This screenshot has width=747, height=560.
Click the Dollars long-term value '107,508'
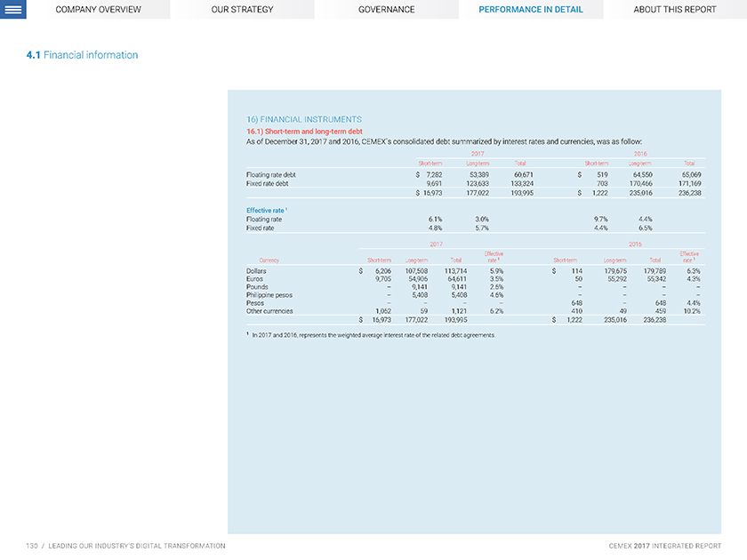(x=416, y=271)
